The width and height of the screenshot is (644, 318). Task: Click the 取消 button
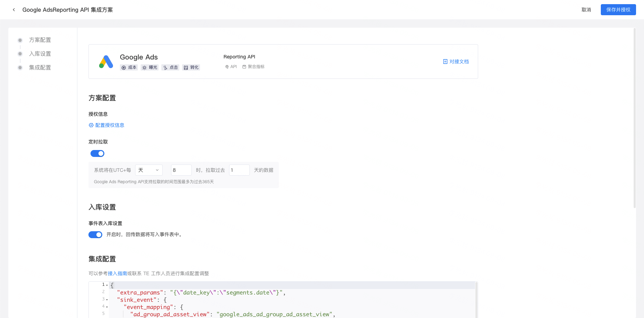click(x=586, y=10)
